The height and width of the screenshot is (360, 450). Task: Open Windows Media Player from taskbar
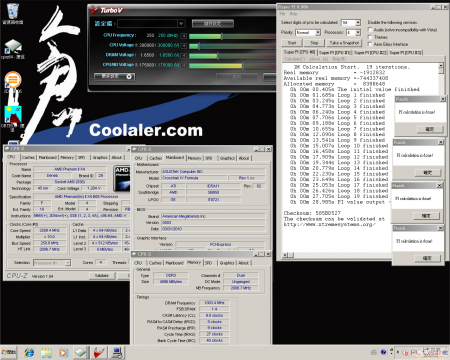[63, 352]
